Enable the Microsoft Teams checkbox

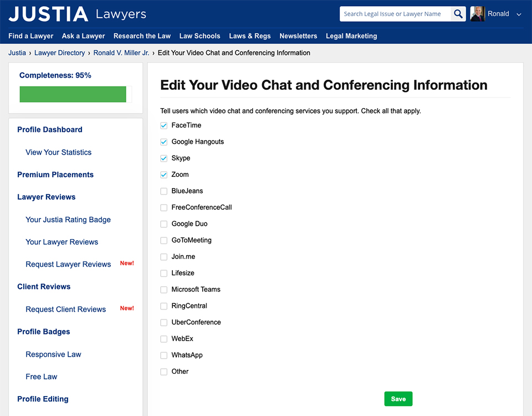[x=163, y=290]
